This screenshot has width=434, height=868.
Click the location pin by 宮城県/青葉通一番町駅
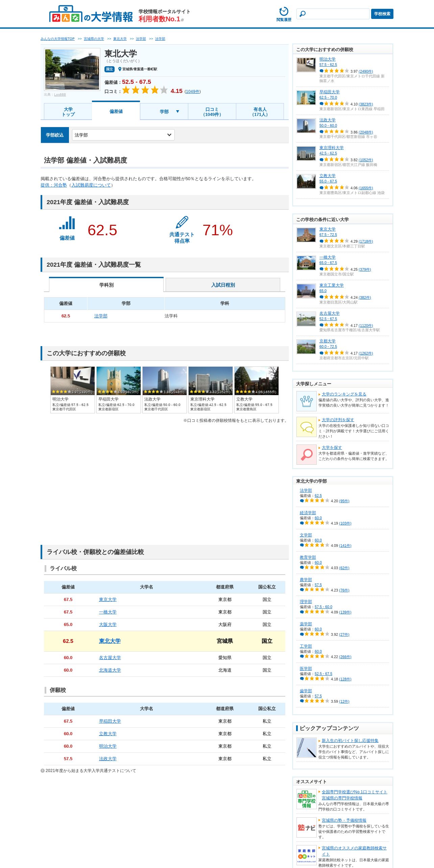(120, 69)
